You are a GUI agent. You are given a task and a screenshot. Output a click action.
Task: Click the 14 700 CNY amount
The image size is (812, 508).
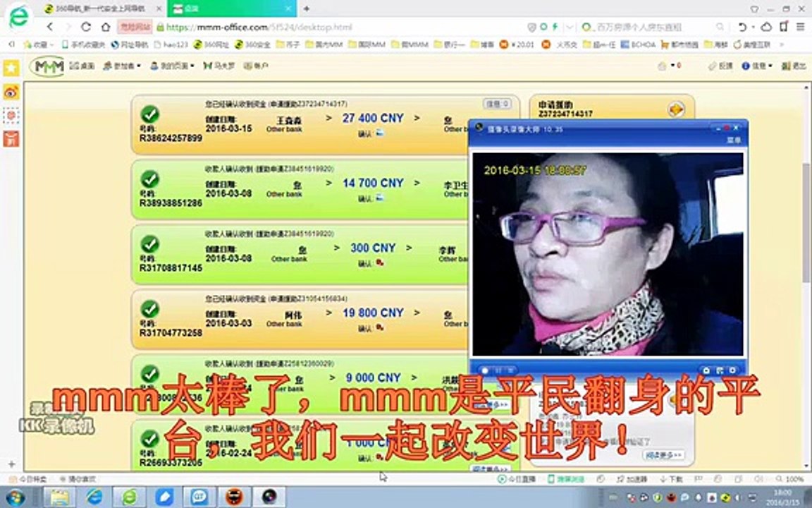373,183
